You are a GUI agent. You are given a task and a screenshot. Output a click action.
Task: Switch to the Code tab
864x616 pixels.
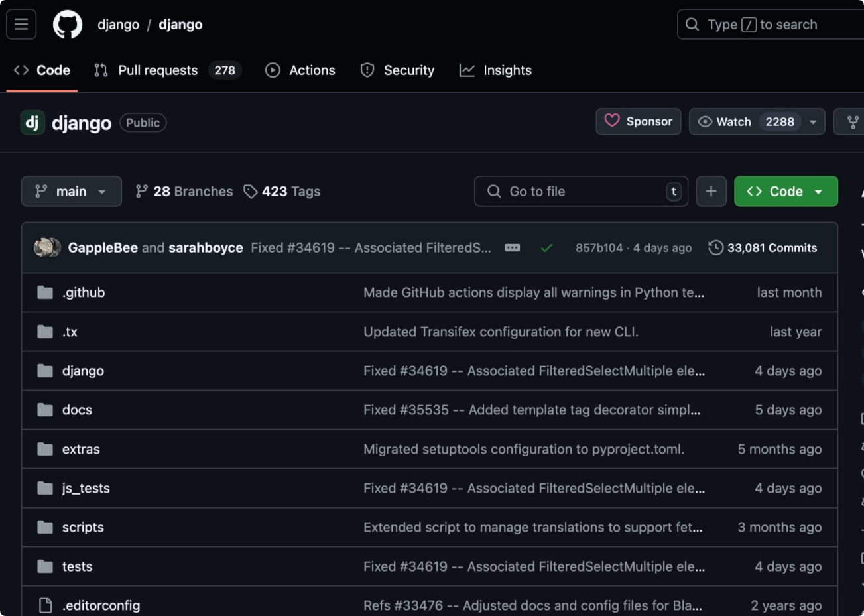click(42, 70)
